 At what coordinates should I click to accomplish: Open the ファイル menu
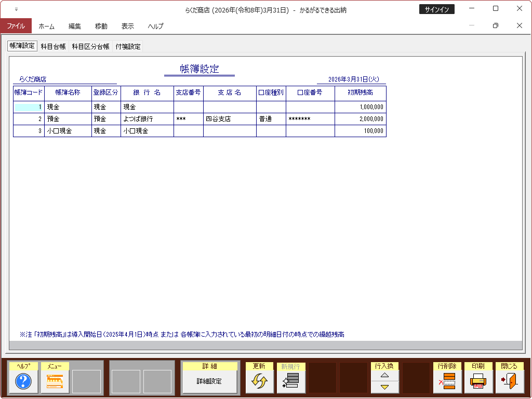pos(16,26)
